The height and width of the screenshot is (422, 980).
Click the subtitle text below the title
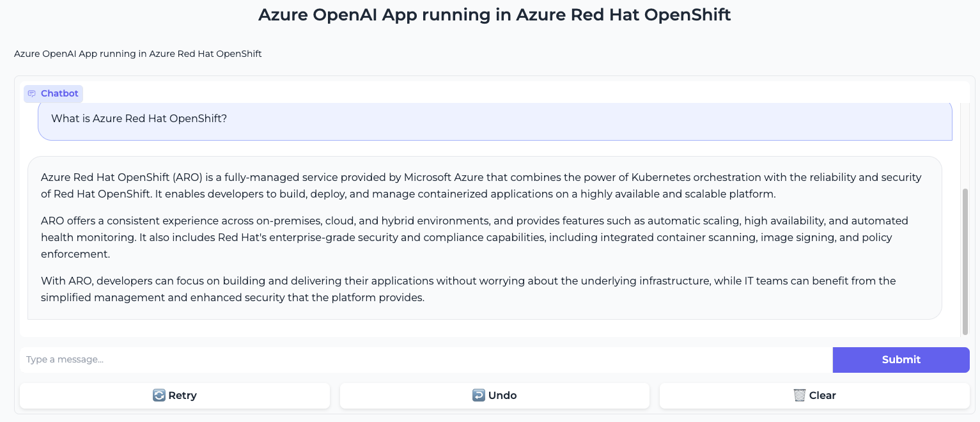[137, 54]
